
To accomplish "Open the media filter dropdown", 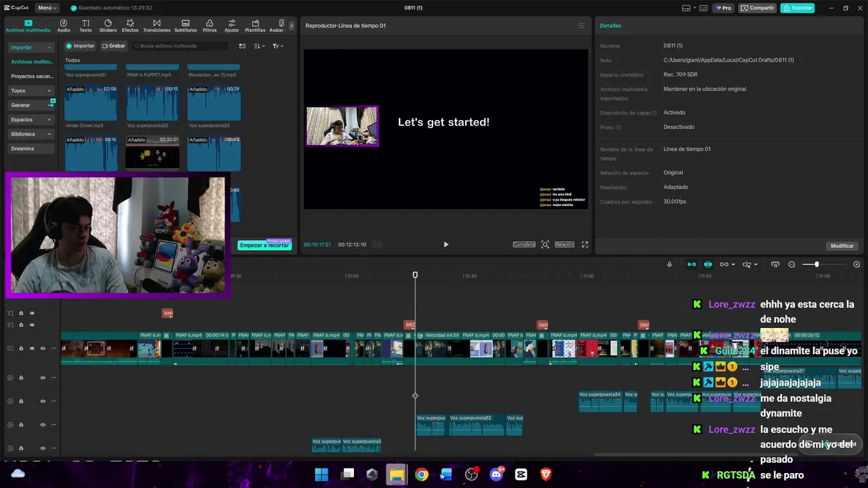I will pyautogui.click(x=277, y=46).
